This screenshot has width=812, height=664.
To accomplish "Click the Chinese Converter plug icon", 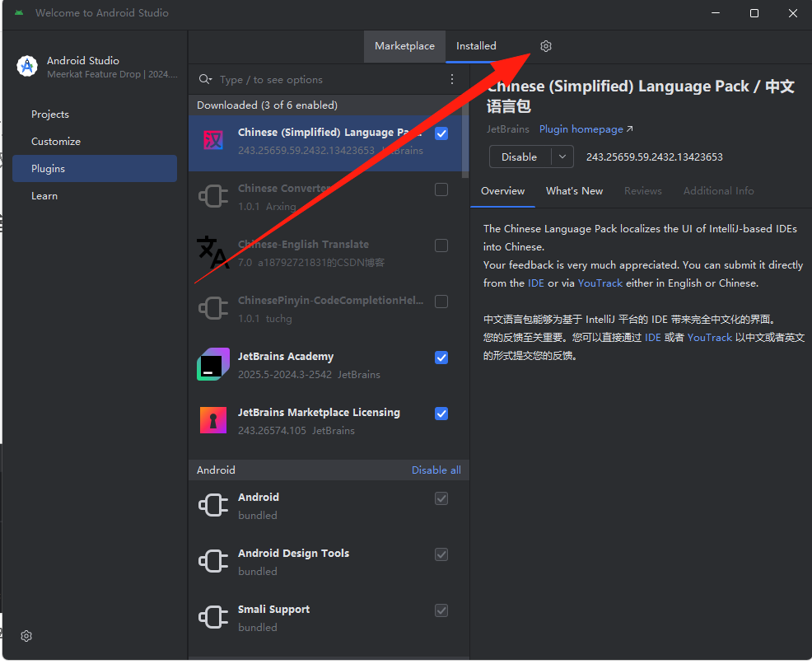I will click(212, 196).
